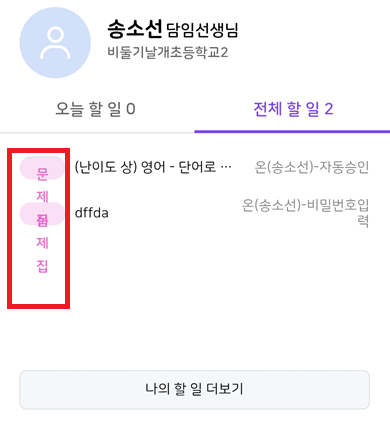Click the school name 비둘기날개초등학교2

tap(168, 52)
